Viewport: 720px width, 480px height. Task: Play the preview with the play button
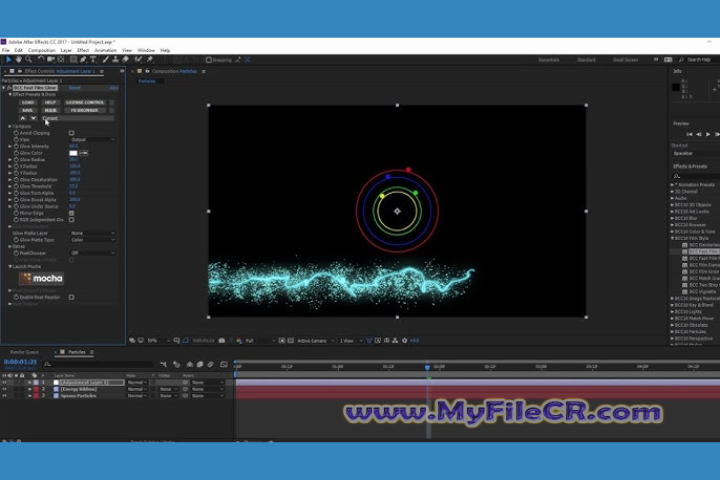[x=708, y=134]
